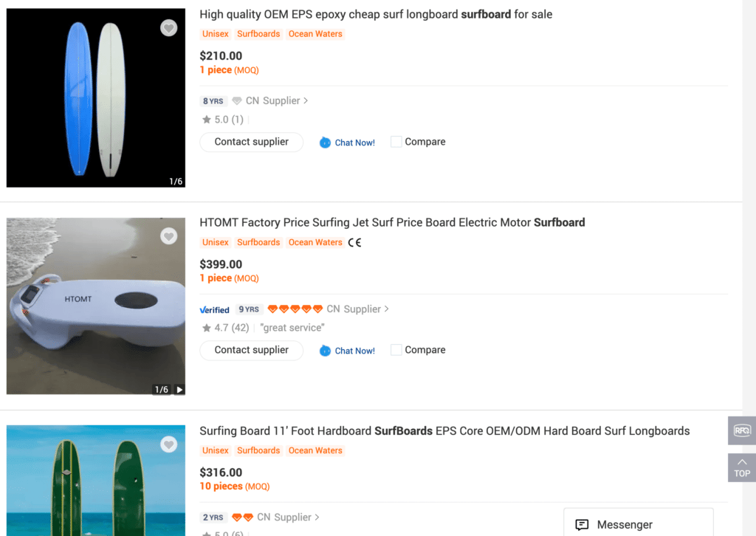Screen dimensions: 756x536
Task: Select the Surfboards category tag
Action: [258, 33]
